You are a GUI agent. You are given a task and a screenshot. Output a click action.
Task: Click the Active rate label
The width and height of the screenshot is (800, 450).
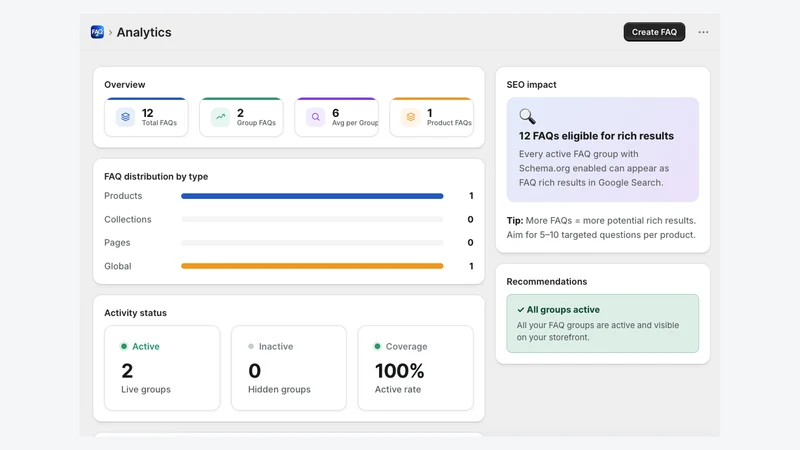398,389
